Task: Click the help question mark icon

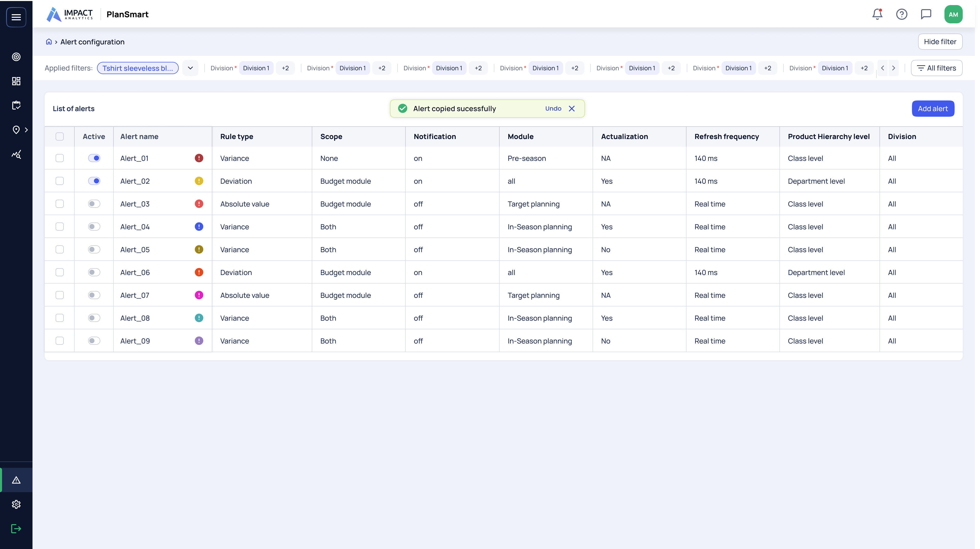Action: tap(902, 14)
